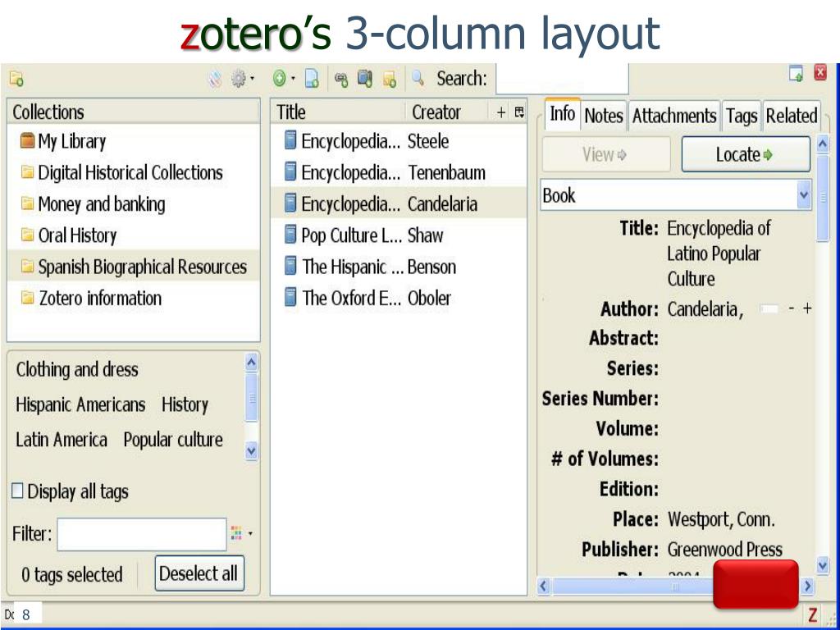The image size is (840, 630).
Task: Click plus button to add another author
Action: click(x=807, y=309)
